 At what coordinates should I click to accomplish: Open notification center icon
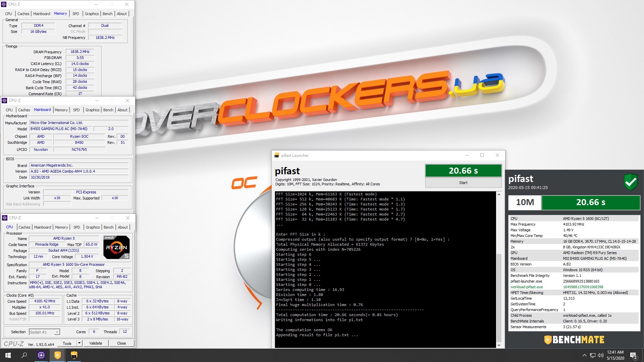pos(634,356)
